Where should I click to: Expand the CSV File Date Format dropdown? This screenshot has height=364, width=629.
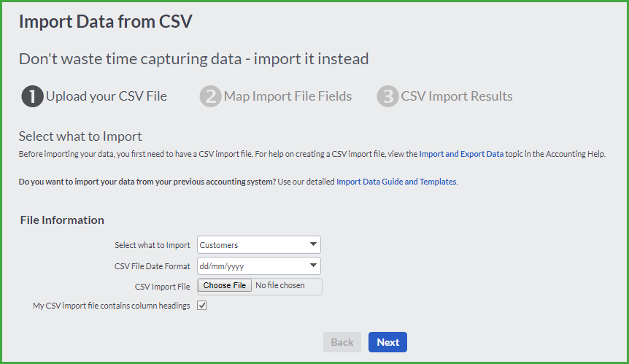click(259, 266)
